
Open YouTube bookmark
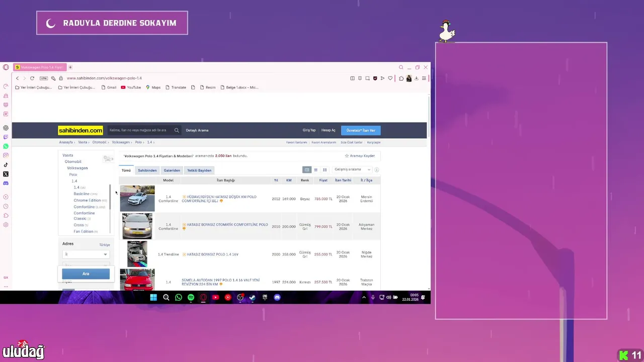click(131, 87)
